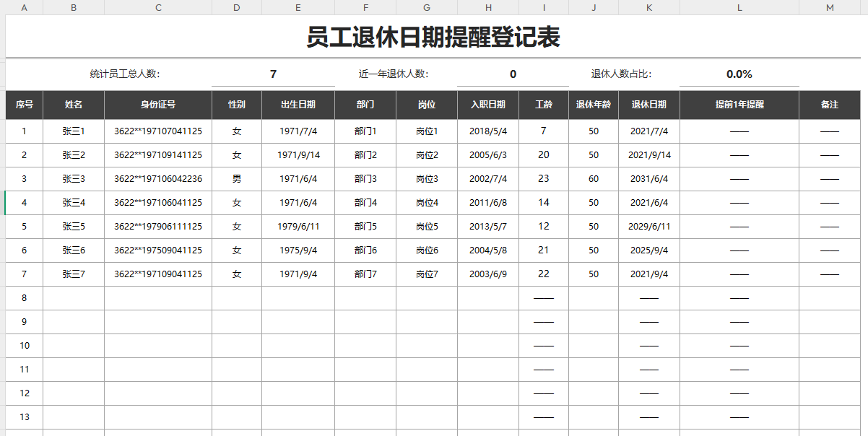This screenshot has width=868, height=436.
Task: Click the 退休日期 column header cell
Action: pyautogui.click(x=649, y=105)
